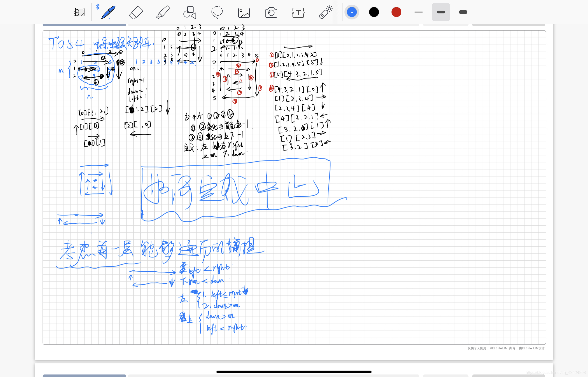
Task: Choose the black pen color
Action: tap(374, 12)
